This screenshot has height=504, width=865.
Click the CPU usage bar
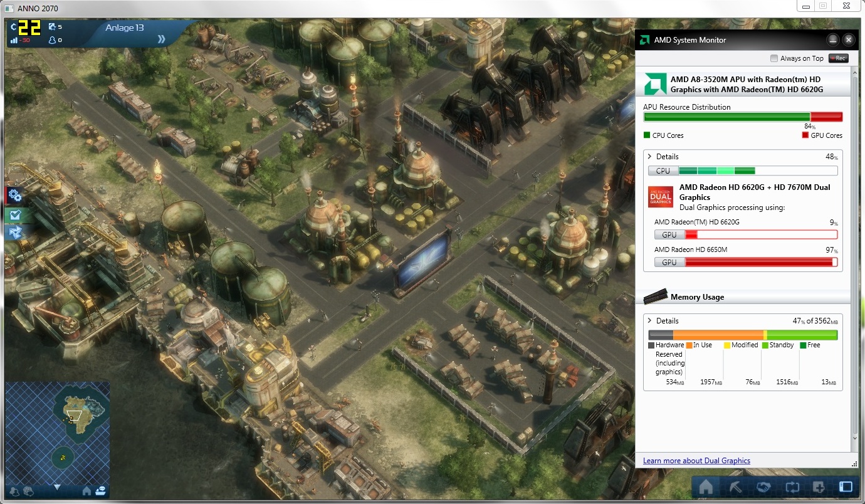click(743, 171)
